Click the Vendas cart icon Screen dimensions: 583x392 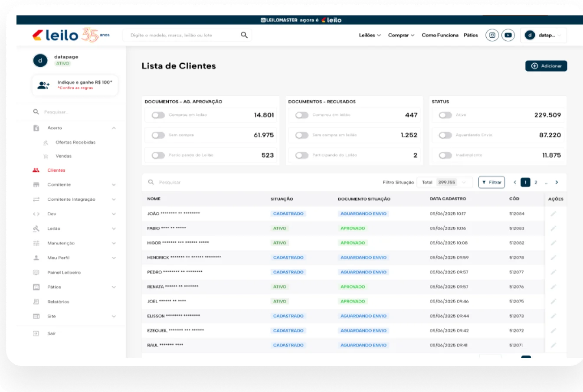click(x=46, y=156)
